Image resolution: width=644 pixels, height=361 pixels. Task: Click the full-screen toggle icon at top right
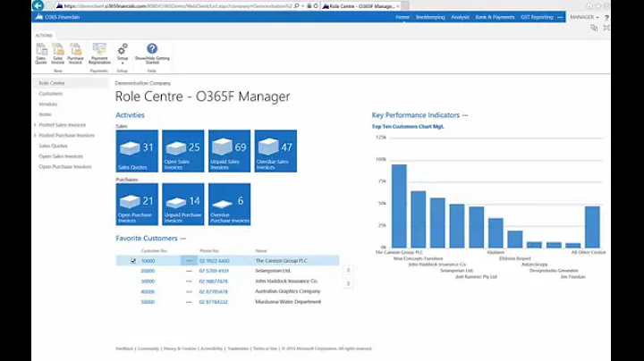pos(606,28)
